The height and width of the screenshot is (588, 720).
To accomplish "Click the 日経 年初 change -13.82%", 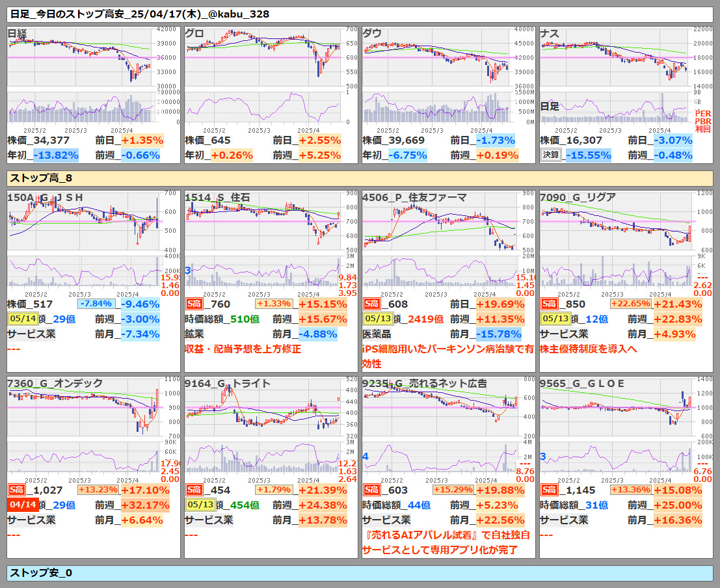I will pyautogui.click(x=56, y=155).
